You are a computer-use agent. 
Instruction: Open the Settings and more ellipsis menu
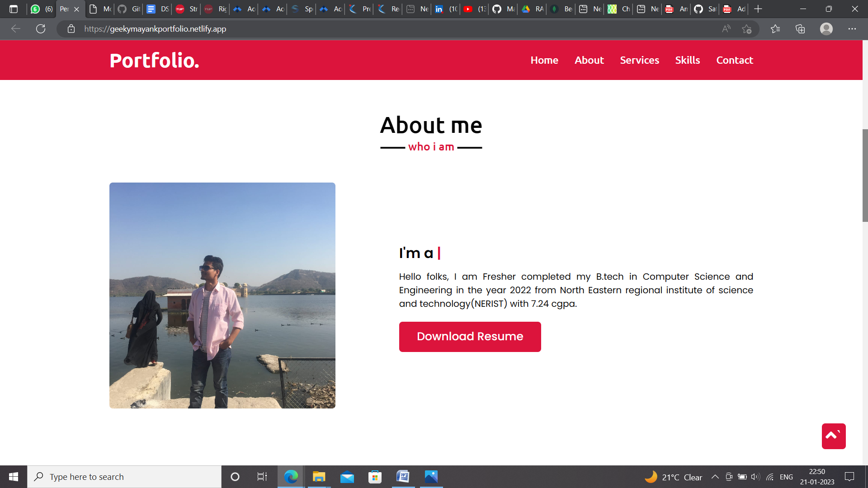point(852,29)
